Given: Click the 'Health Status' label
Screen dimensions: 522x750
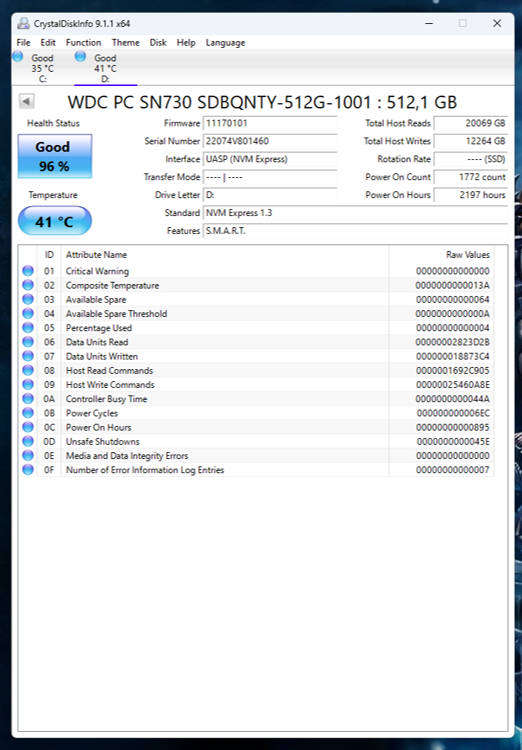Looking at the screenshot, I should [53, 123].
